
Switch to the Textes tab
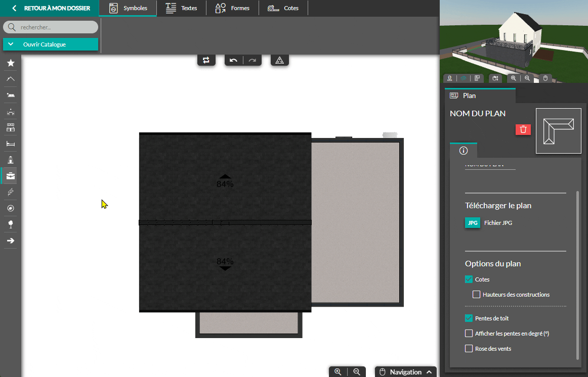[x=182, y=8]
